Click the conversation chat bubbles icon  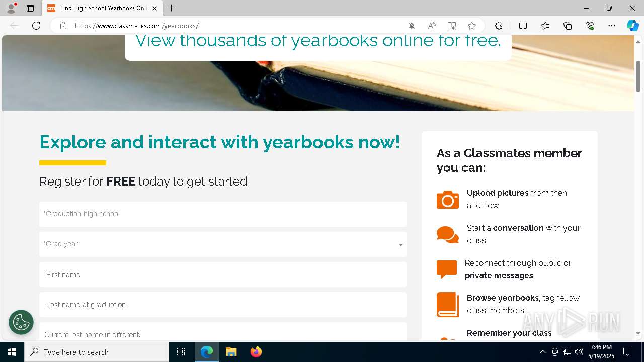coord(447,235)
